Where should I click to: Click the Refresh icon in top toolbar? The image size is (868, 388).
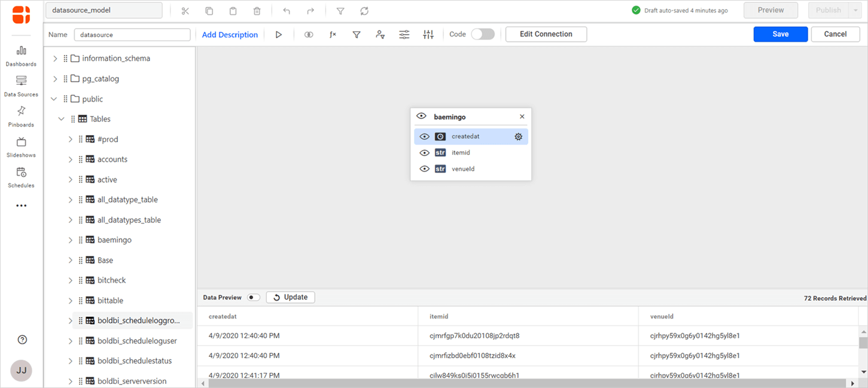(364, 11)
